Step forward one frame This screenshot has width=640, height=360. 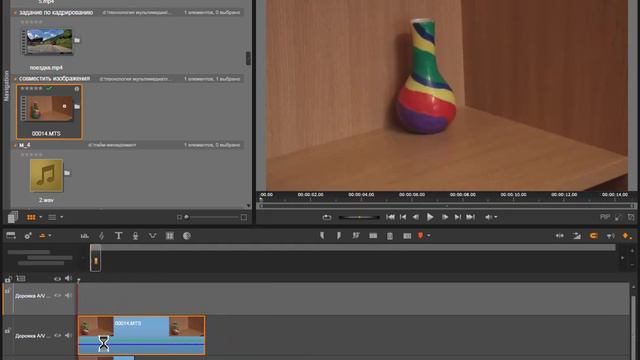pos(444,217)
